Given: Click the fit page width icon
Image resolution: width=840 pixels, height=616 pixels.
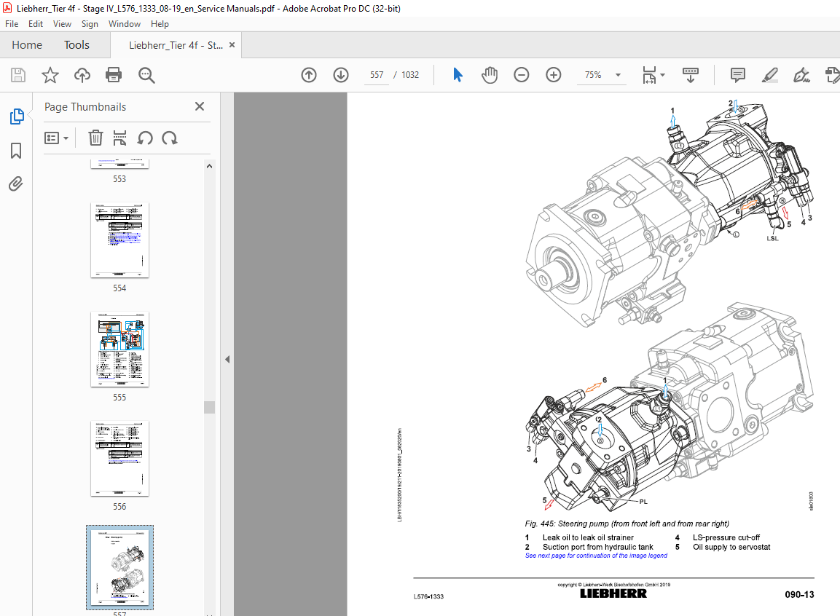Looking at the screenshot, I should [648, 75].
